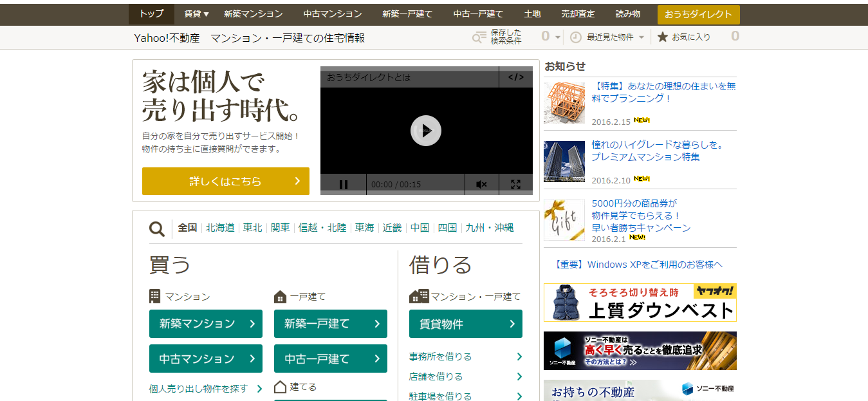The image size is (868, 401).
Task: Open 憧れのハイグレードな暮らしを news link
Action: click(658, 151)
